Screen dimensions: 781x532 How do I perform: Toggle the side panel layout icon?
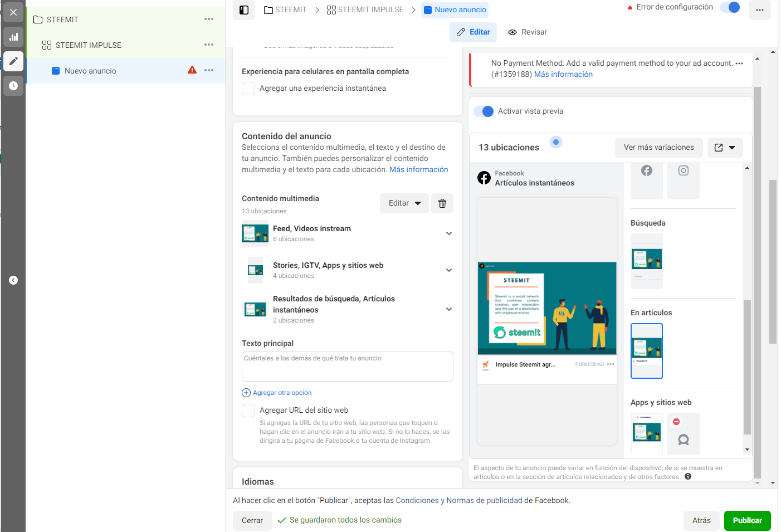tap(244, 9)
